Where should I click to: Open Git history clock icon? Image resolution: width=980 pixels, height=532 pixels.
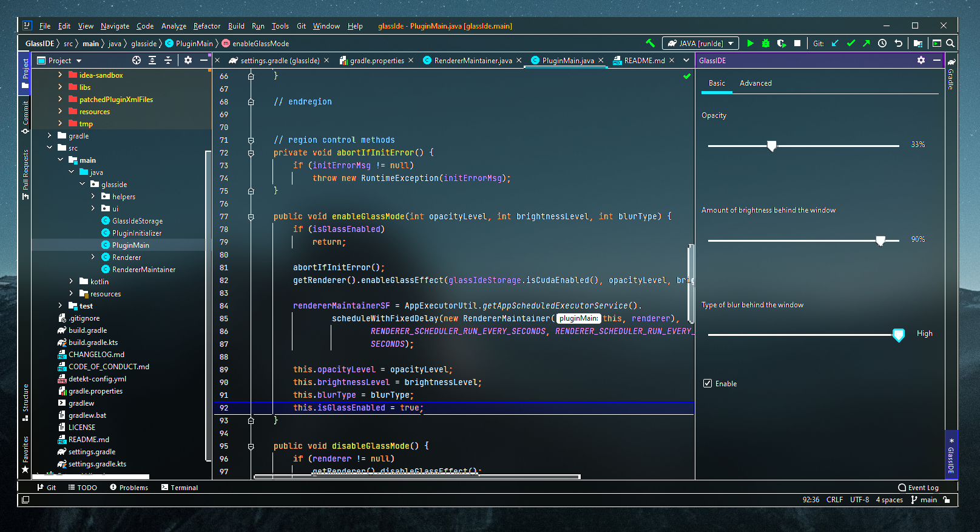[x=882, y=43]
